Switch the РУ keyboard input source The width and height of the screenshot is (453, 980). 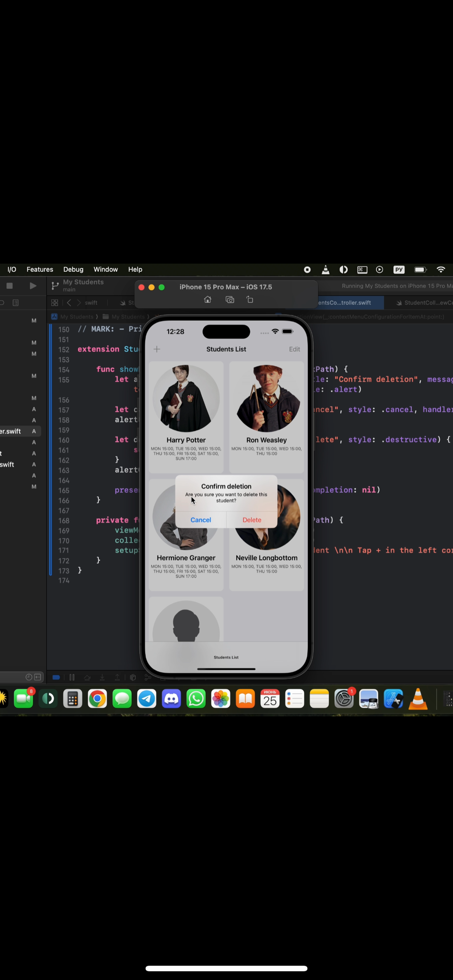(399, 269)
